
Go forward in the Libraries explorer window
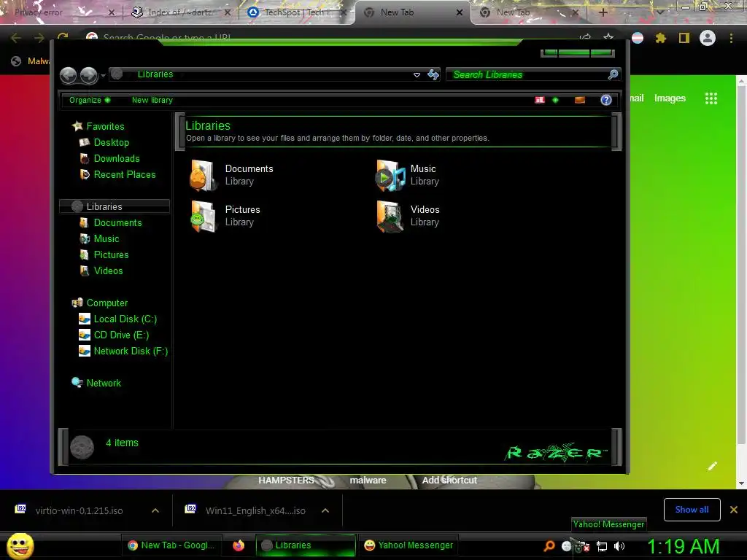88,75
